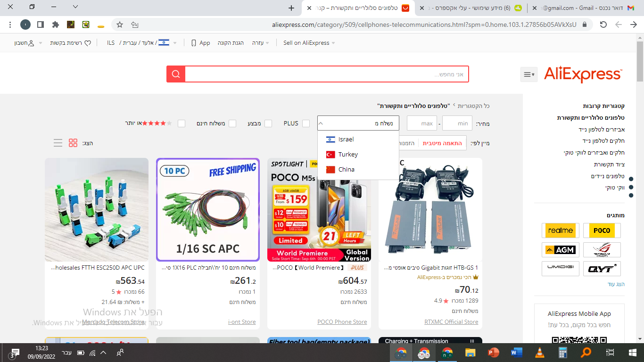The image size is (644, 362).
Task: Open the POCO Phone Store link
Action: pos(342,322)
